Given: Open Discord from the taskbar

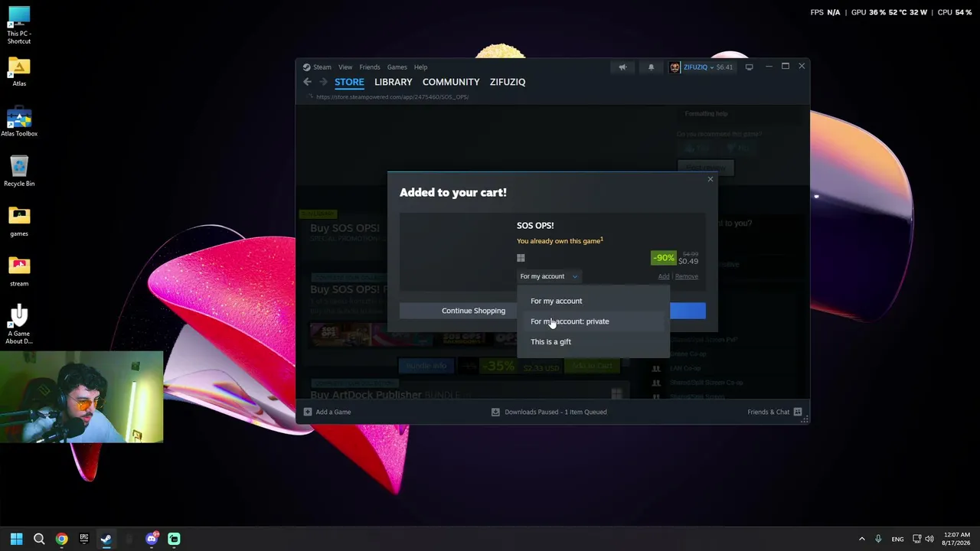Looking at the screenshot, I should click(x=152, y=539).
